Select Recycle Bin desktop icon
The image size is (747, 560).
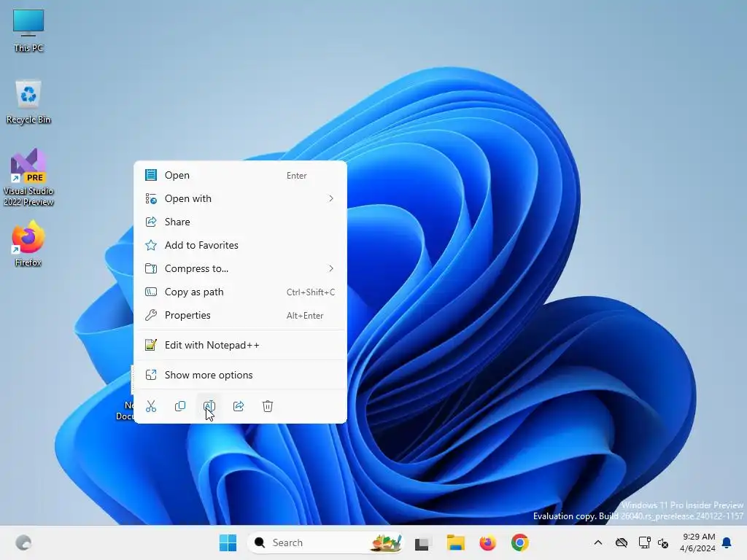tap(28, 102)
